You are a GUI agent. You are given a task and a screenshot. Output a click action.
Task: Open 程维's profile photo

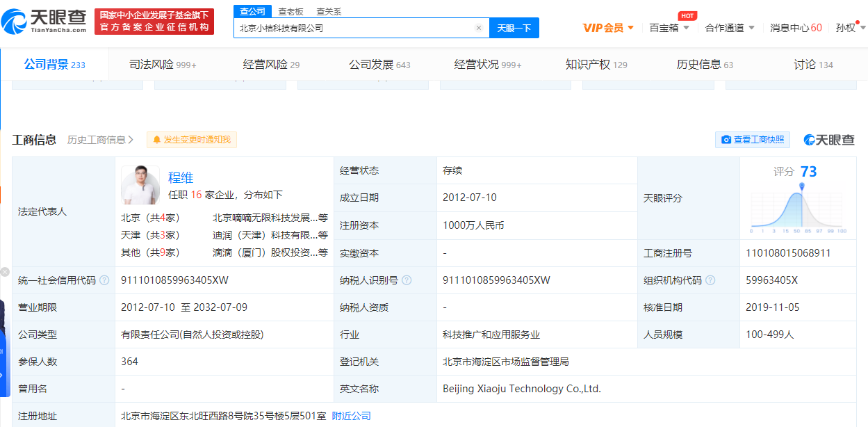click(140, 185)
